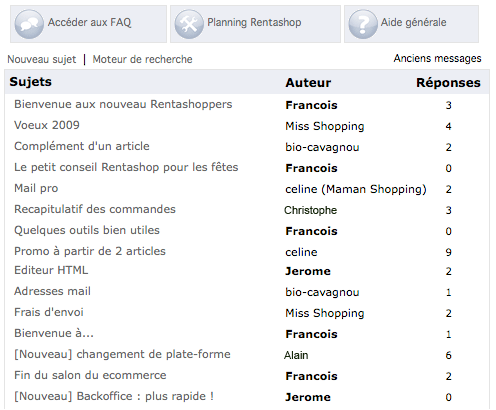Click author celine on Promo row
Viewport: 496px width, 410px height.
(301, 252)
